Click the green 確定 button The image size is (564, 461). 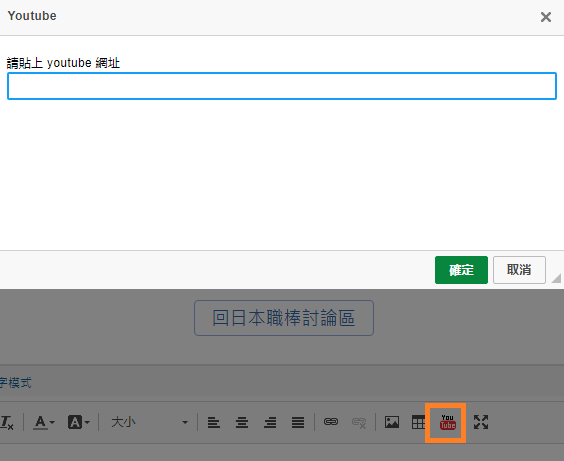tap(461, 270)
